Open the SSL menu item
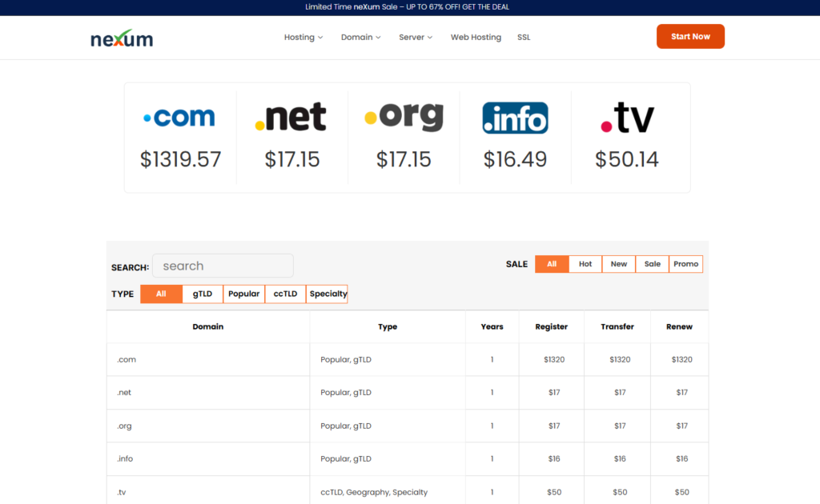Image resolution: width=820 pixels, height=504 pixels. tap(524, 37)
